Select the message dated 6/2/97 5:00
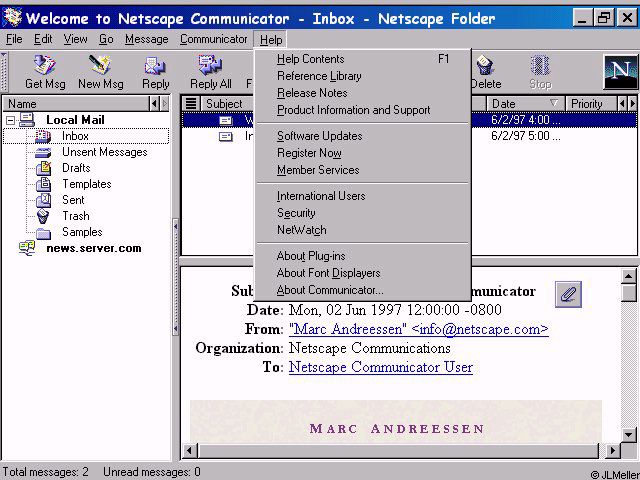 click(x=409, y=136)
